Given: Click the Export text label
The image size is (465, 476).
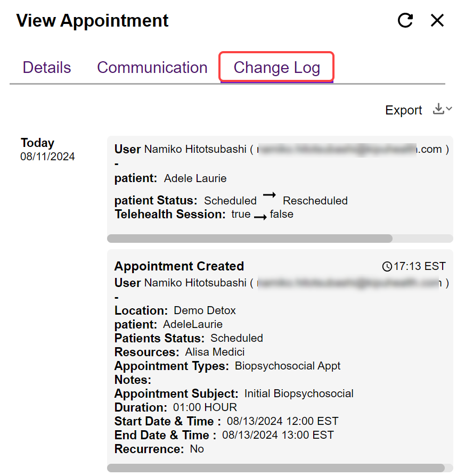Looking at the screenshot, I should coord(404,110).
